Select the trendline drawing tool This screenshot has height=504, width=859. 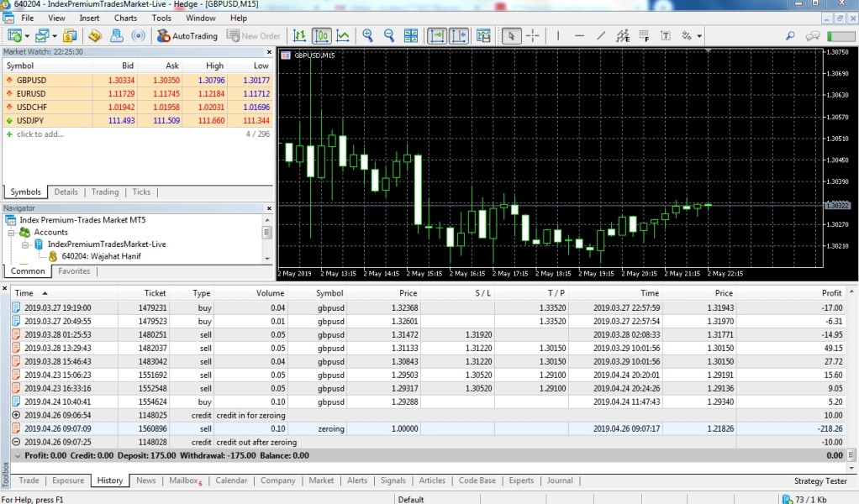pos(601,36)
